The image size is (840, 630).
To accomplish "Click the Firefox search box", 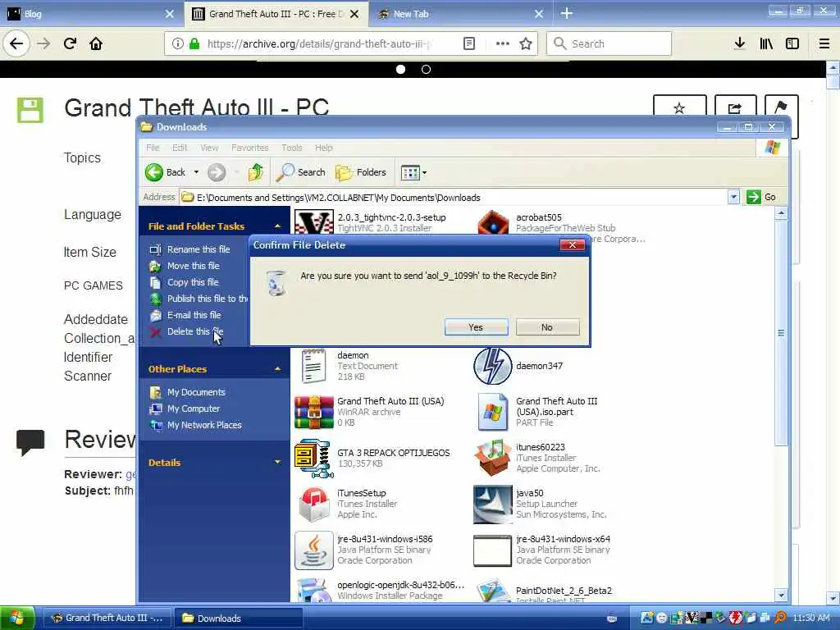I will (609, 43).
